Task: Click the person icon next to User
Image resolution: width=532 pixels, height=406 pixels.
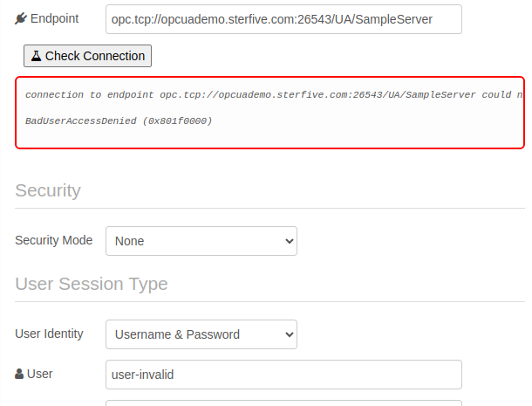Action: pyautogui.click(x=19, y=374)
